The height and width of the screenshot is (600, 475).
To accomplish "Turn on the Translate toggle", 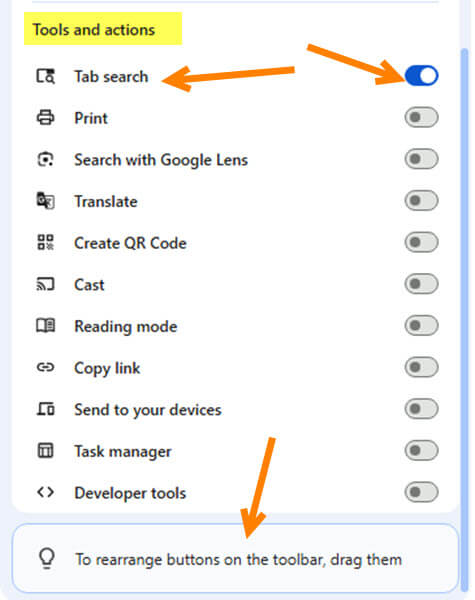I will point(421,201).
